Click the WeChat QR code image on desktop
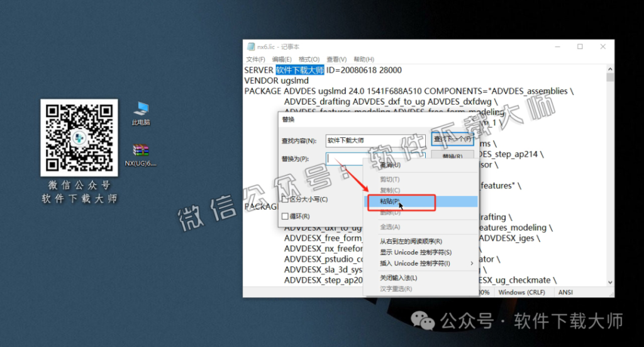Viewport: 644px width, 347px height. [79, 138]
